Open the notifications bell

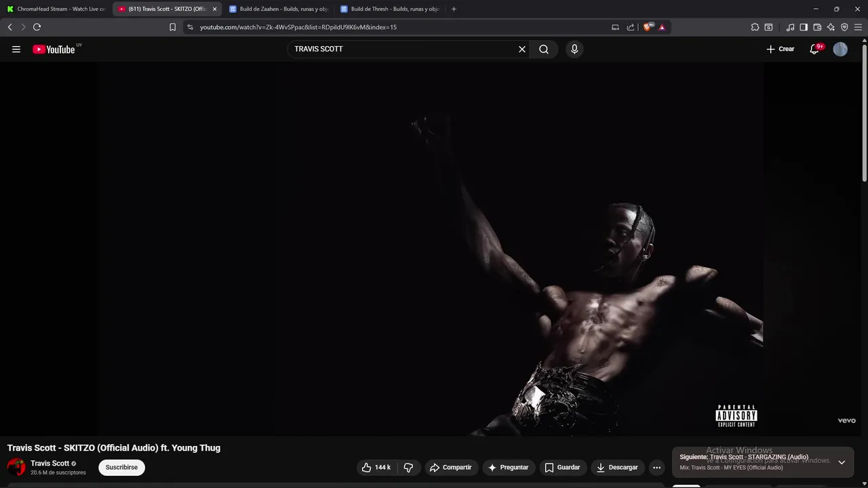pos(814,49)
